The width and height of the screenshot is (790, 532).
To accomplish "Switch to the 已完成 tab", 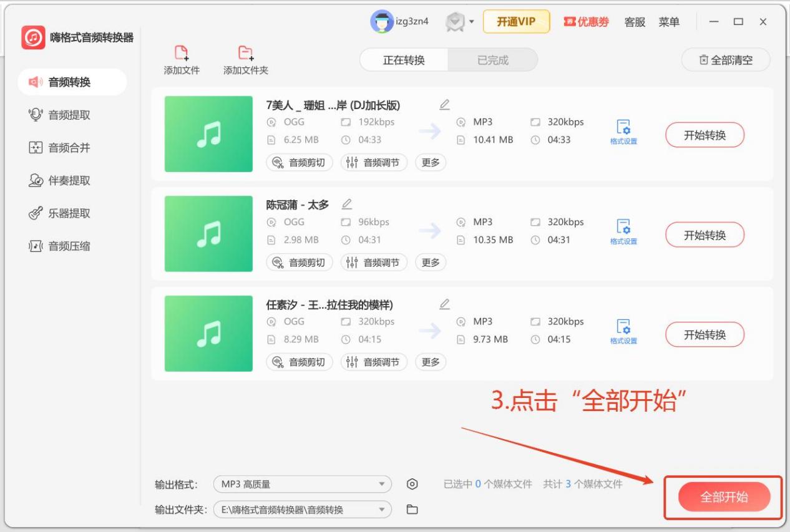I will tap(493, 60).
